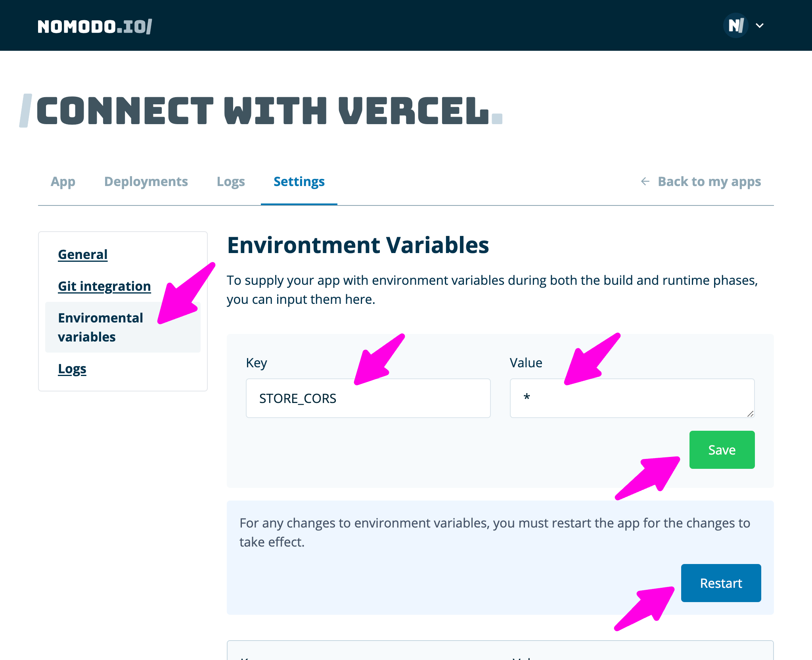The image size is (812, 660).
Task: Click the back arrow icon
Action: (645, 182)
